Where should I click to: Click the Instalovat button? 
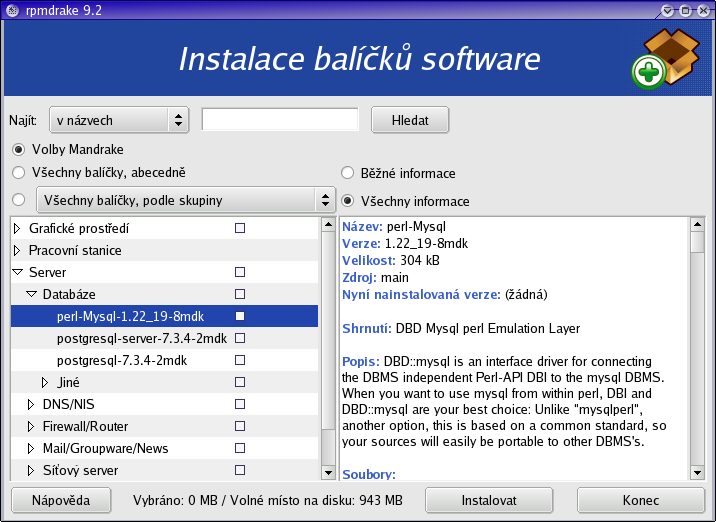click(489, 500)
